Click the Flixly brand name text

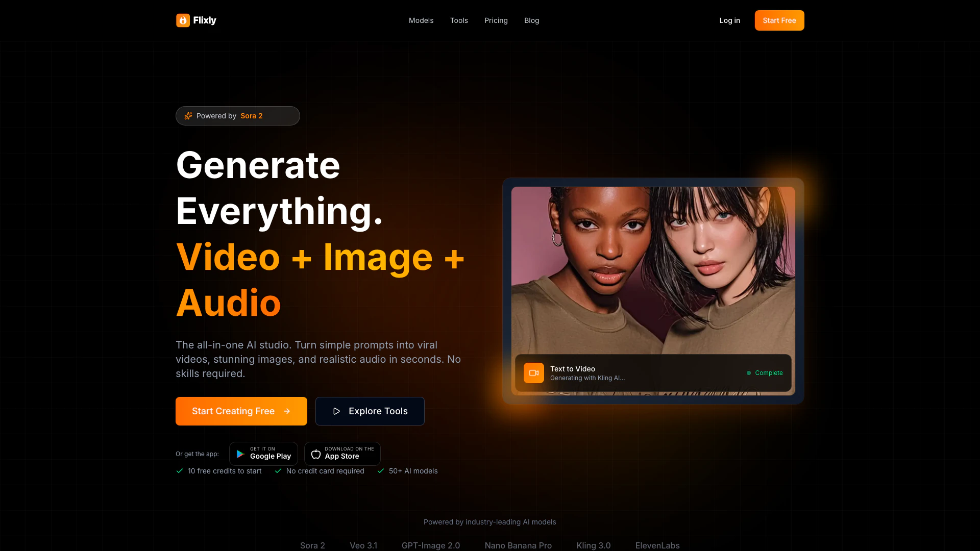205,20
